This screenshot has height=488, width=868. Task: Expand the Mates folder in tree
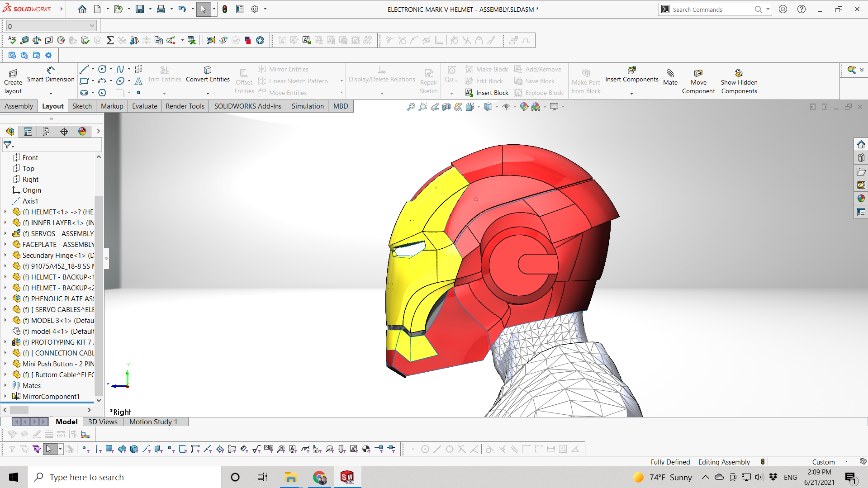coord(5,386)
